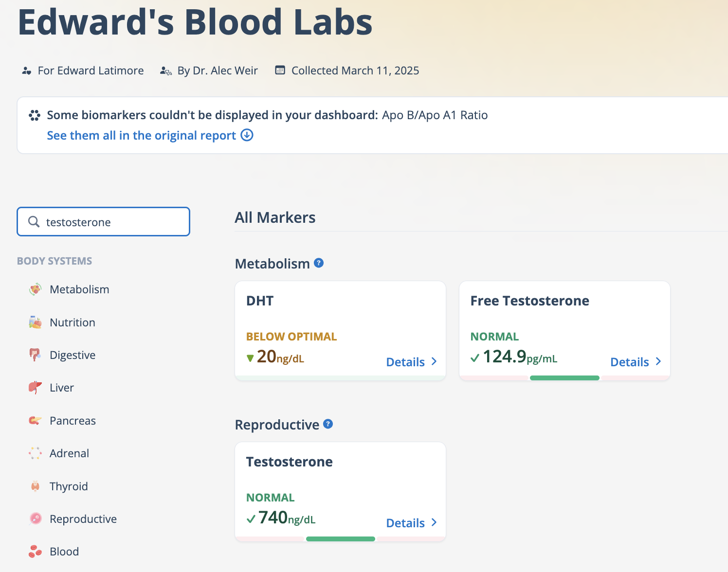
Task: Click the download icon beside original report
Action: pos(247,135)
